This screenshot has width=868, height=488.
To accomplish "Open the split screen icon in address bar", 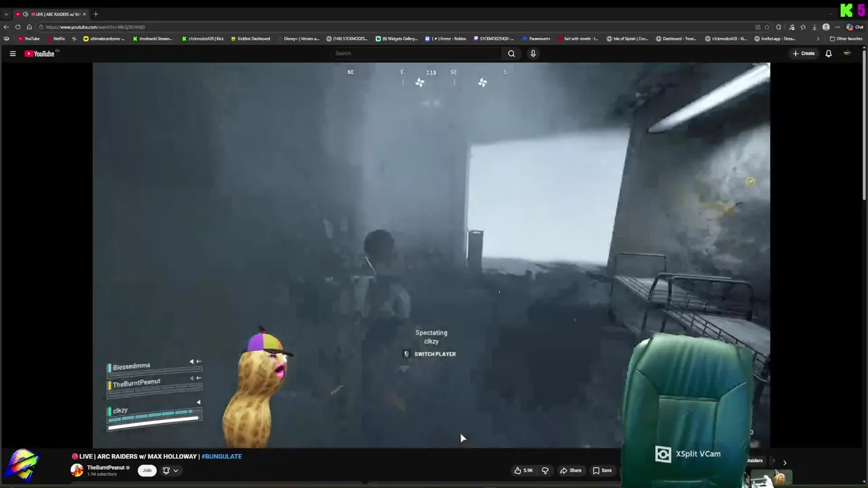I will point(757,27).
